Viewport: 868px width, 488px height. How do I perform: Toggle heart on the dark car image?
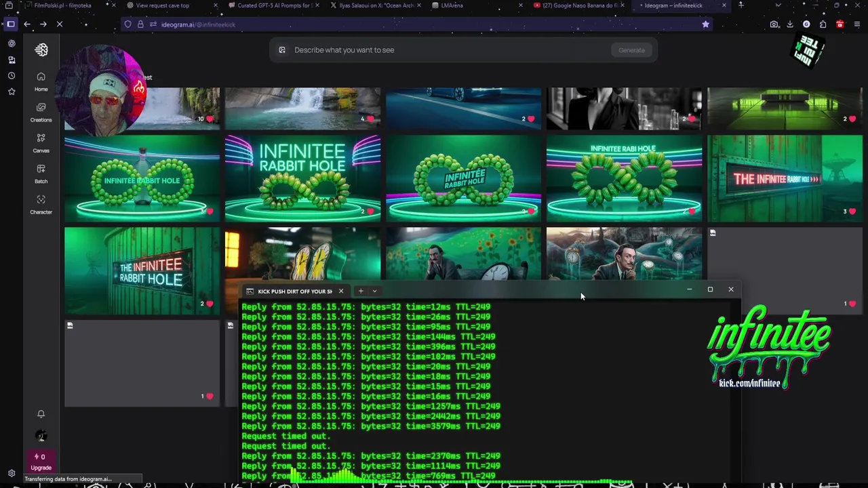[531, 119]
